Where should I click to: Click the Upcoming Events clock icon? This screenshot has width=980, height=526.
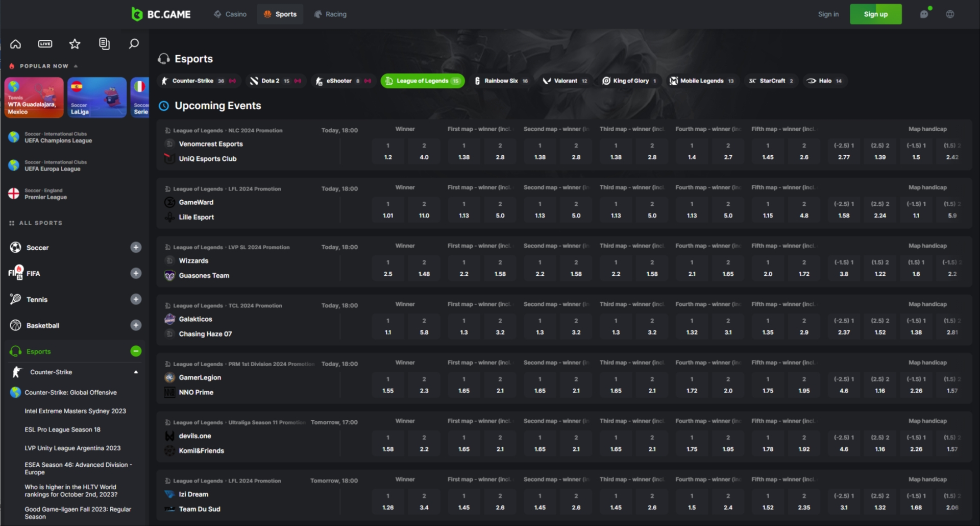pos(164,106)
